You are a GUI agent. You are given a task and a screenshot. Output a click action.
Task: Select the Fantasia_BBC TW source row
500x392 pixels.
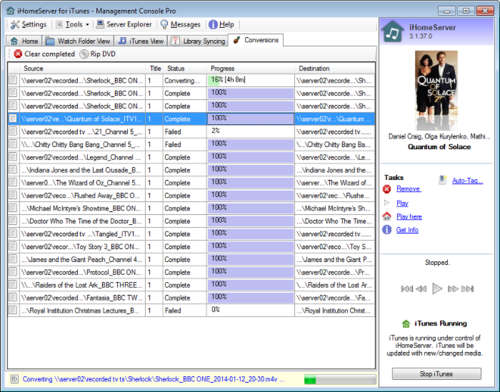(82, 298)
